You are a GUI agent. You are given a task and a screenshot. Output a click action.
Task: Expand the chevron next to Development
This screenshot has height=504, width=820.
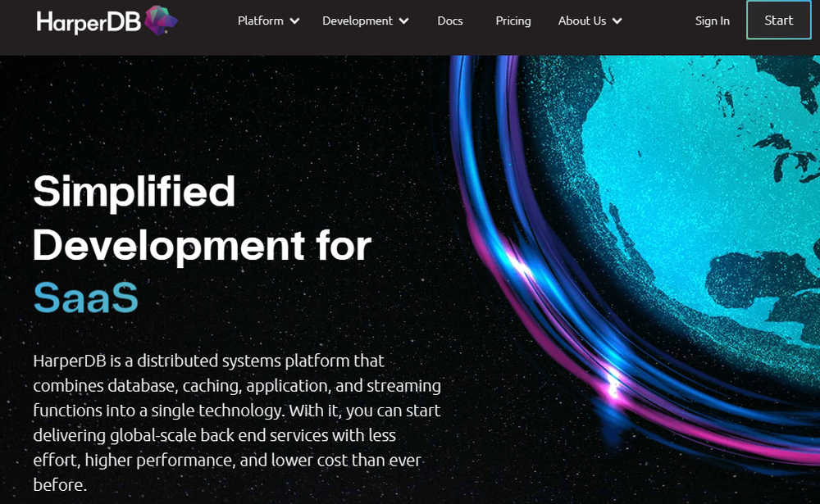[403, 21]
